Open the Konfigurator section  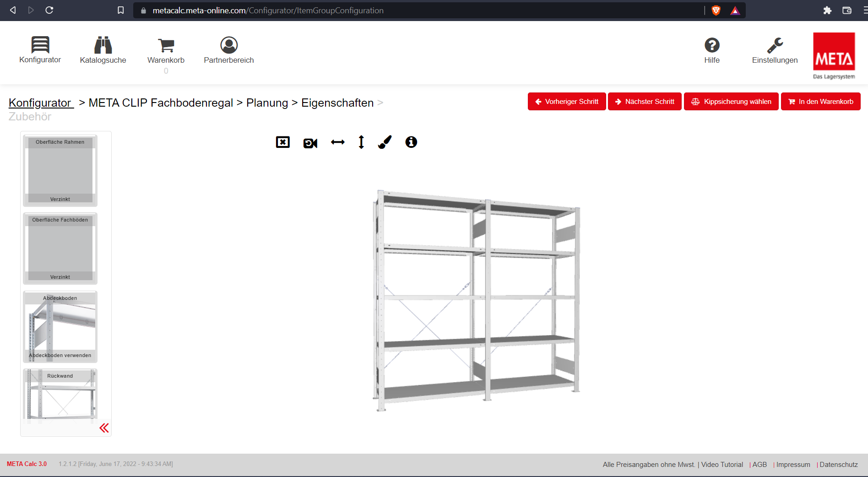40,50
